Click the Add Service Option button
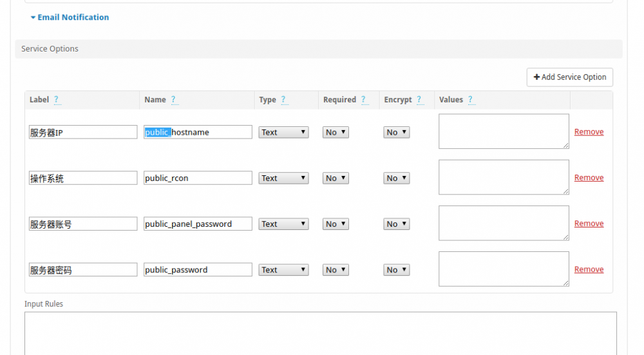The image size is (644, 355). 570,77
